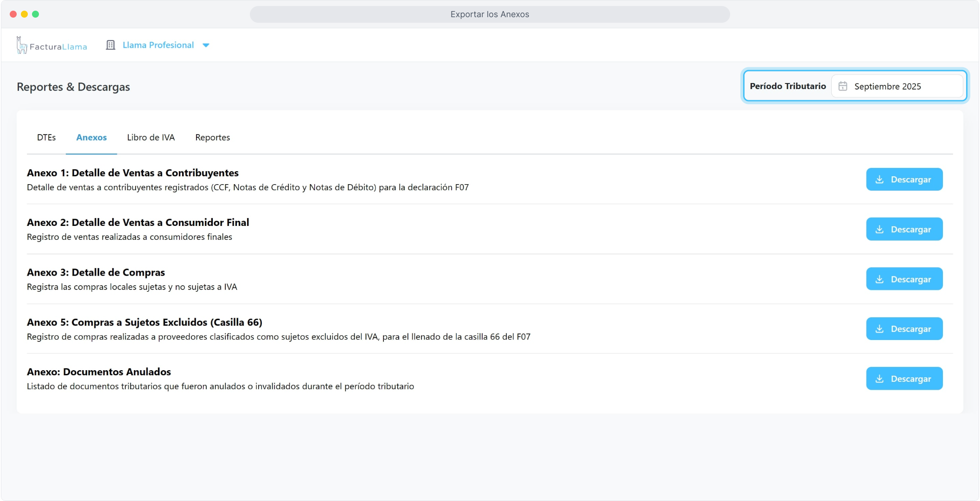Click the green macOS fullscreen button
The width and height of the screenshot is (980, 501).
36,14
